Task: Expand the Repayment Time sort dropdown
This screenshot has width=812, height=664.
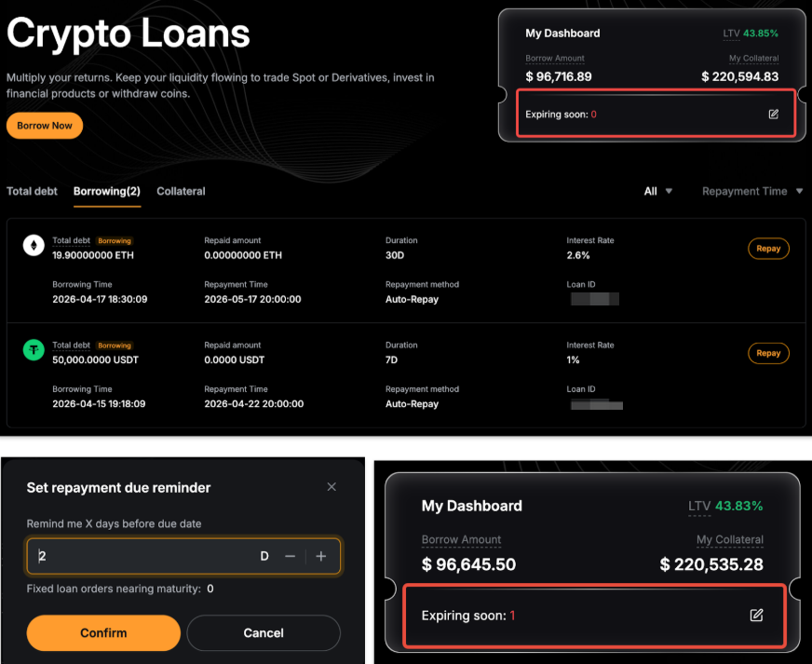Action: coord(751,191)
